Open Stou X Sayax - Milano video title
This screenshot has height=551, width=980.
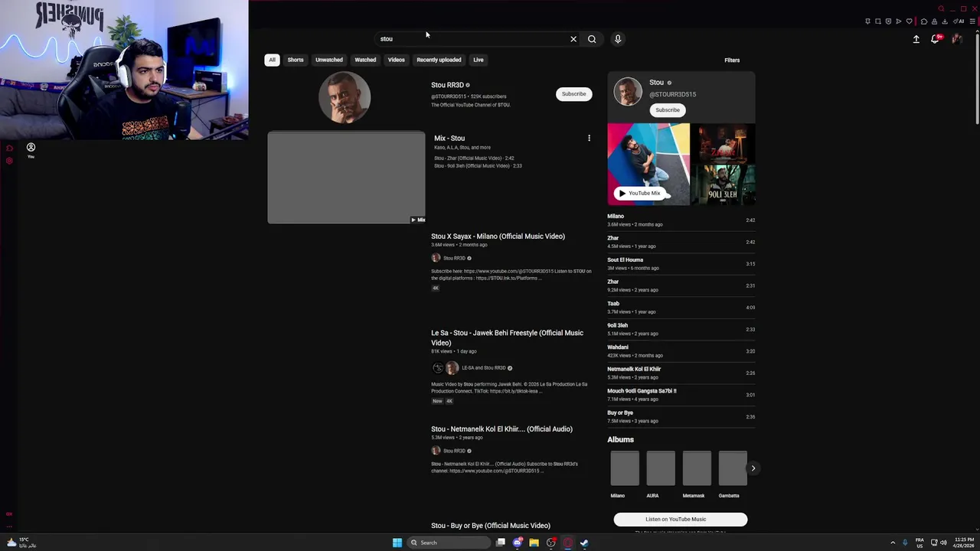coord(498,236)
